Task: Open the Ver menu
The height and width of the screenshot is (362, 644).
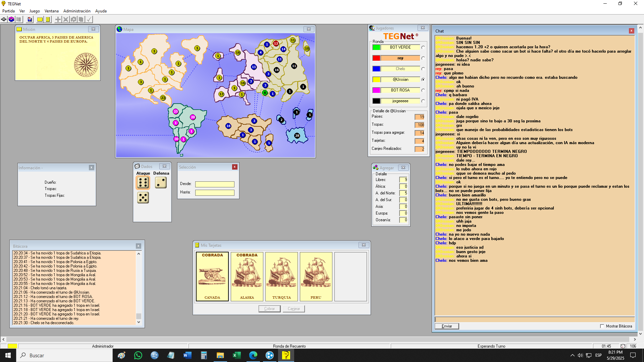Action: (x=22, y=11)
